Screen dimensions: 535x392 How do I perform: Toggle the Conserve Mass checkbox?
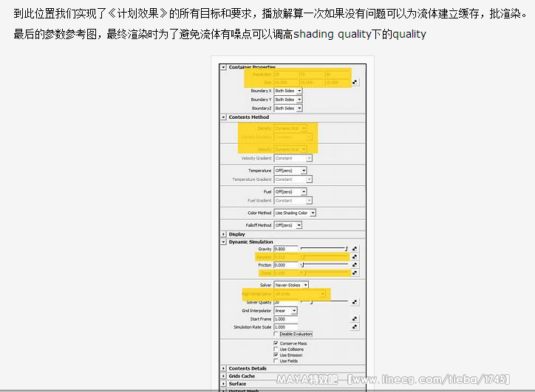(276, 343)
